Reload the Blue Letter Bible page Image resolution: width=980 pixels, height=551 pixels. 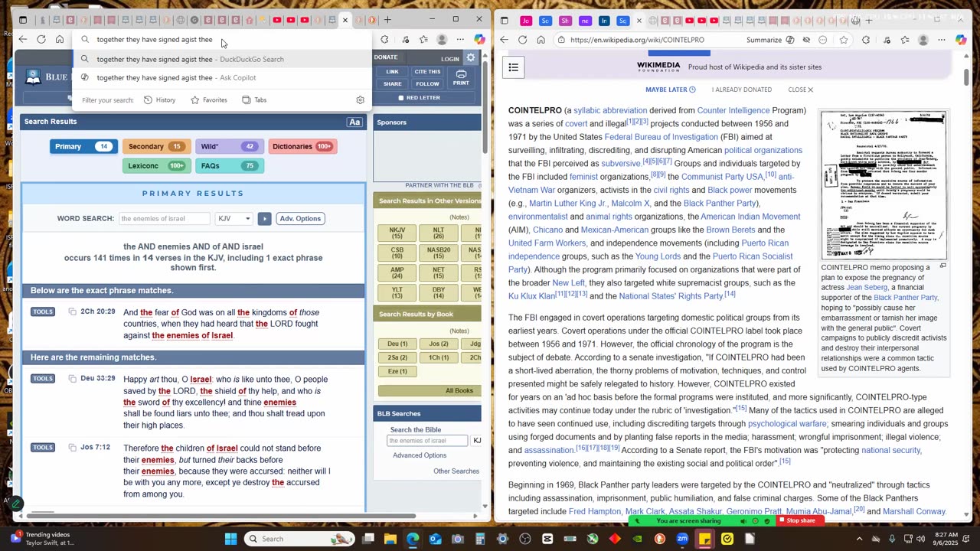click(41, 40)
